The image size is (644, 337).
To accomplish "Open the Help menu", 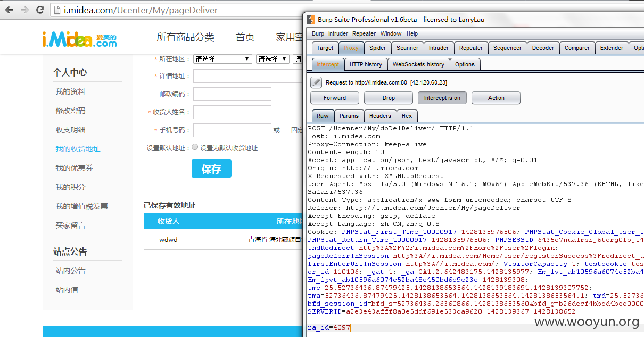I will point(412,33).
